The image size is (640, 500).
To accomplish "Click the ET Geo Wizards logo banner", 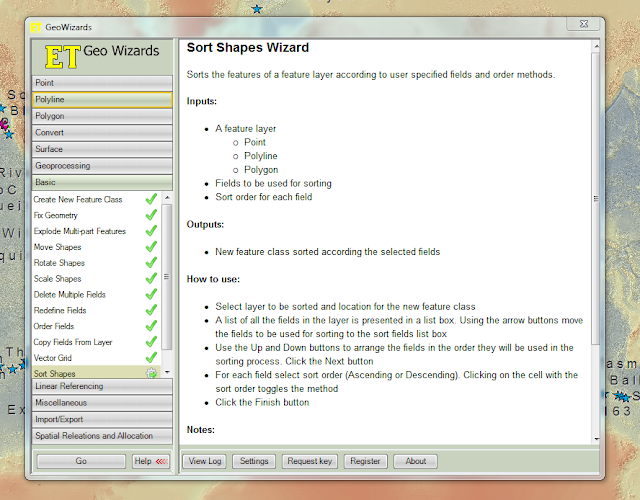I will coord(102,57).
